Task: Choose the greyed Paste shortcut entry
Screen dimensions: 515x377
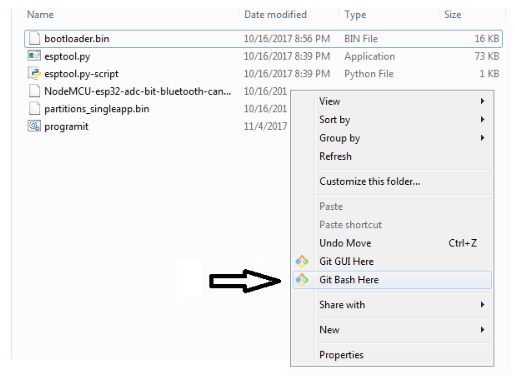Action: point(392,225)
